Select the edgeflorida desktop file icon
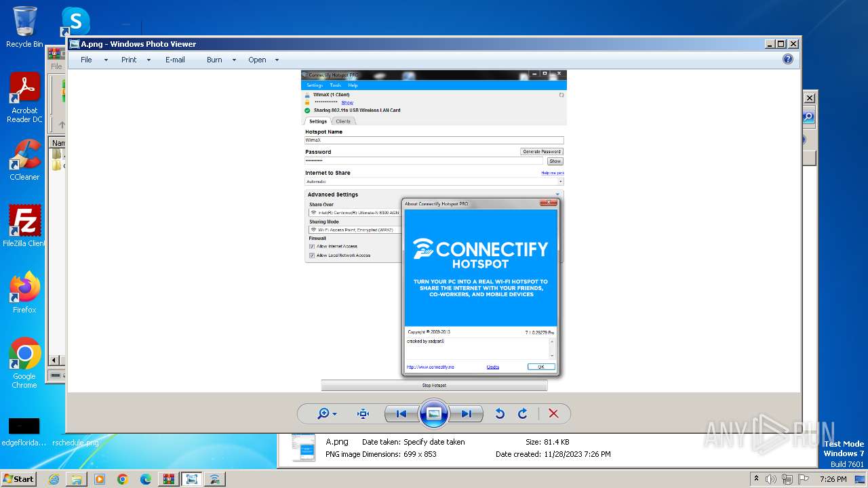 coord(24,432)
